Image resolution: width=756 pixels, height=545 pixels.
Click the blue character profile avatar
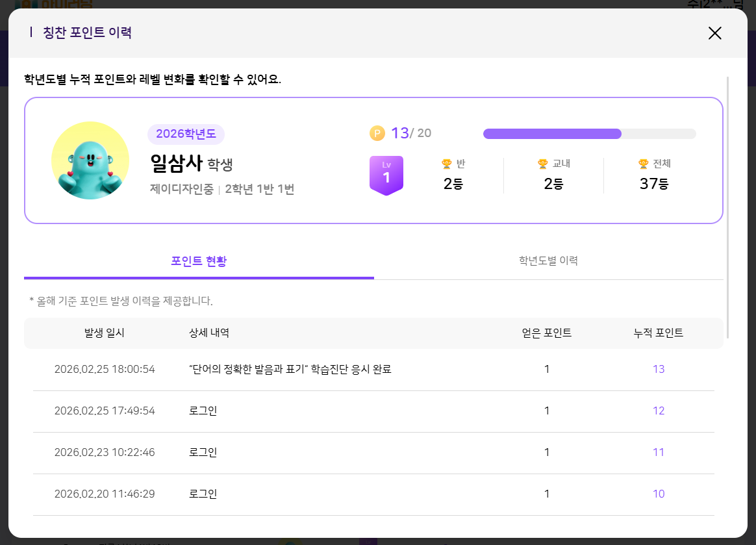coord(90,160)
